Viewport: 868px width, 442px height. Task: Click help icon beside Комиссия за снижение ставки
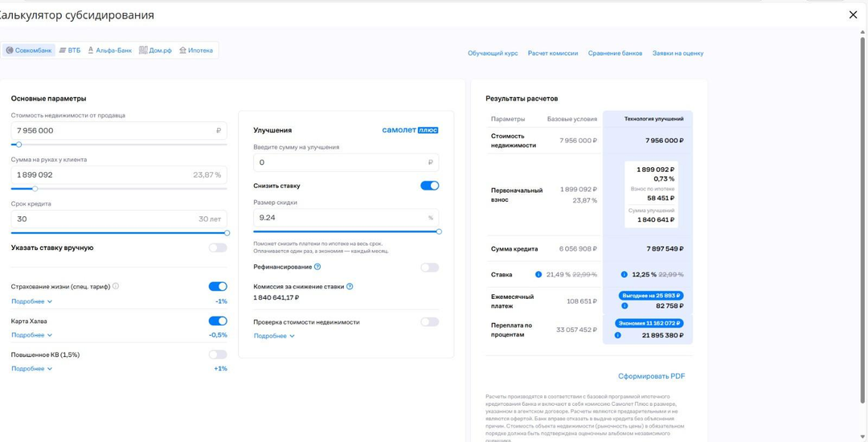click(x=350, y=286)
